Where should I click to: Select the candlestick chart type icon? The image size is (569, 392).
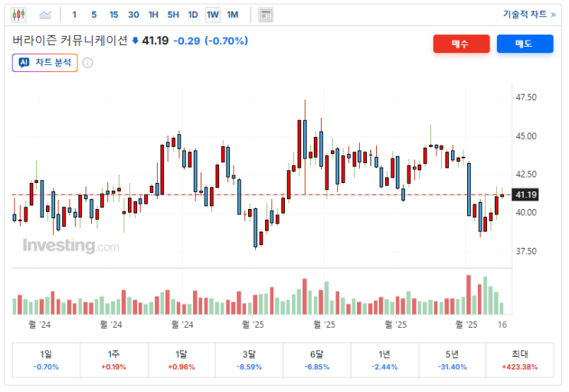pos(18,15)
